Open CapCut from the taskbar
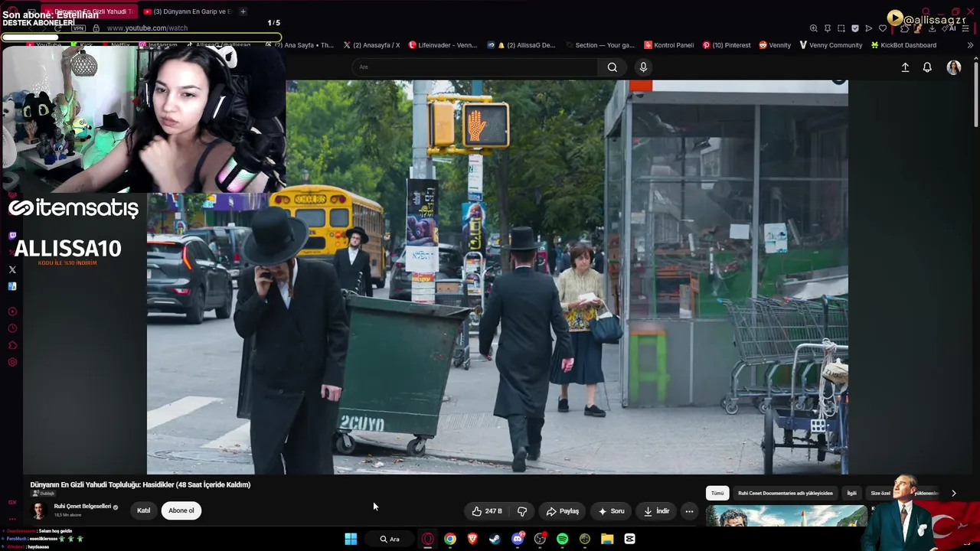Image resolution: width=980 pixels, height=551 pixels. [x=629, y=539]
